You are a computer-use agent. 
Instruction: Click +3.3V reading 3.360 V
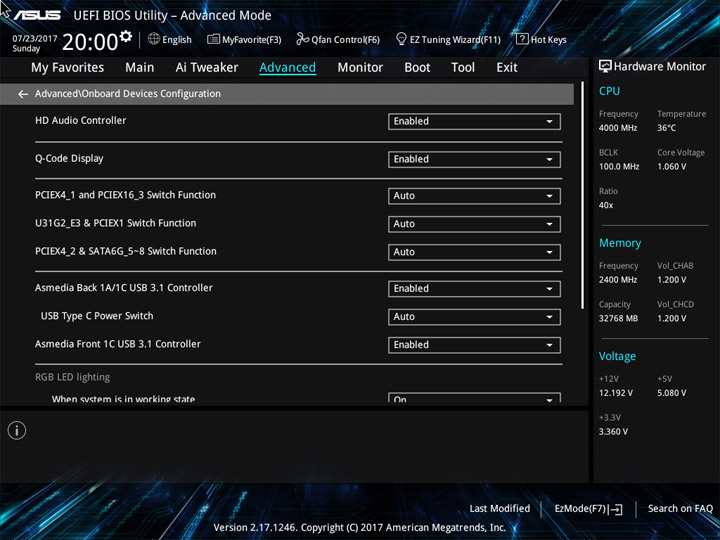coord(613,432)
